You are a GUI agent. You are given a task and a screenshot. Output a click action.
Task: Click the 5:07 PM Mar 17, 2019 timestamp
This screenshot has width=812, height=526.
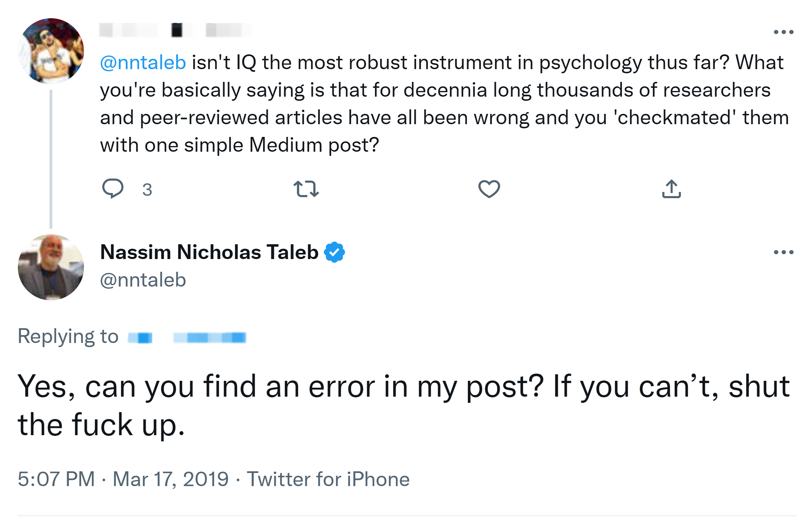123,479
